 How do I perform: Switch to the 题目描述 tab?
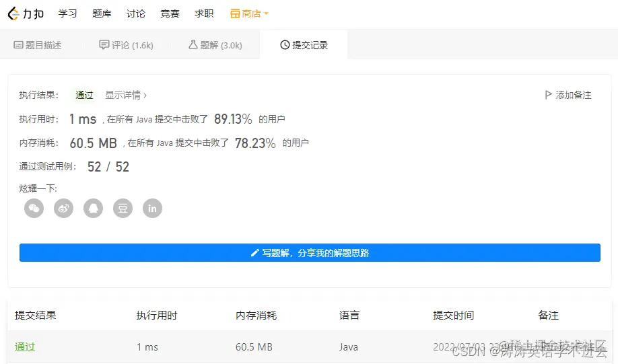(x=38, y=45)
